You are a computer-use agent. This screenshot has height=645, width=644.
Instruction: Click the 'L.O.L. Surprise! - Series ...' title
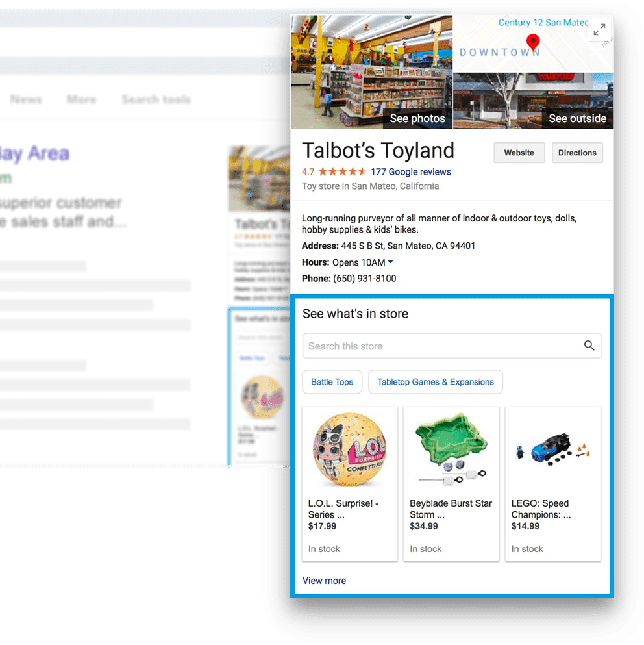[x=343, y=509]
